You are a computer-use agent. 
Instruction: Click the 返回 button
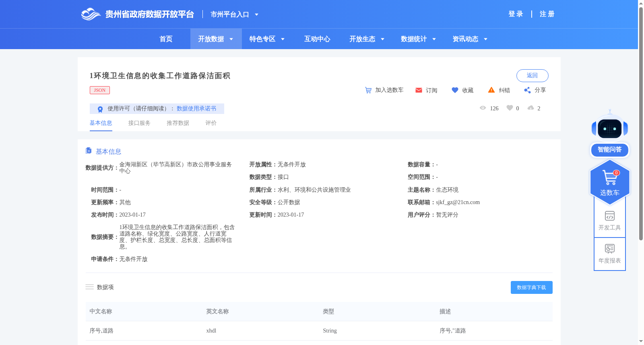pyautogui.click(x=532, y=76)
